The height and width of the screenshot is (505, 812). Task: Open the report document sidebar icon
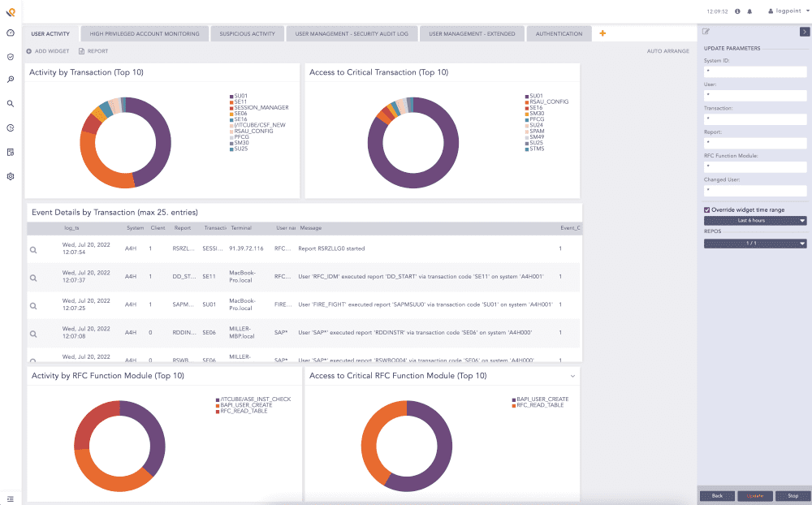[11, 153]
